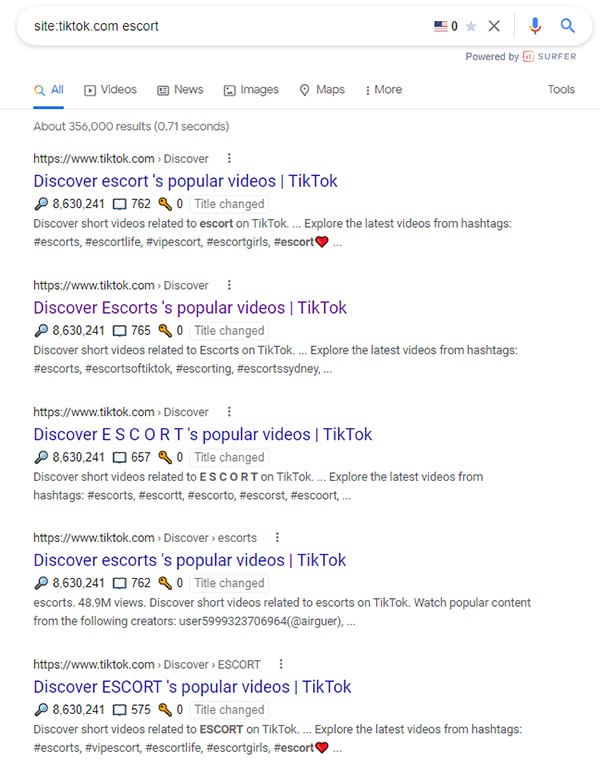Open three-dot menu of Discover › escorts result

point(277,537)
